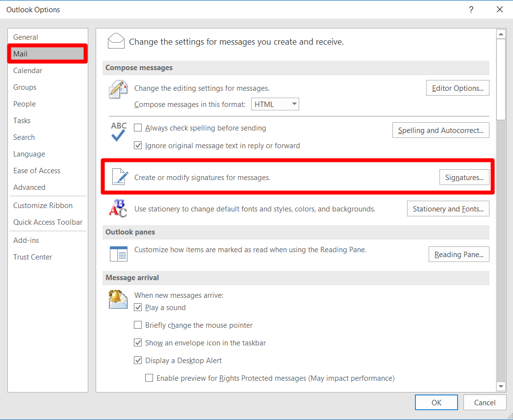Open Trust Center category
Screen dimensions: 513x420
tap(48, 257)
